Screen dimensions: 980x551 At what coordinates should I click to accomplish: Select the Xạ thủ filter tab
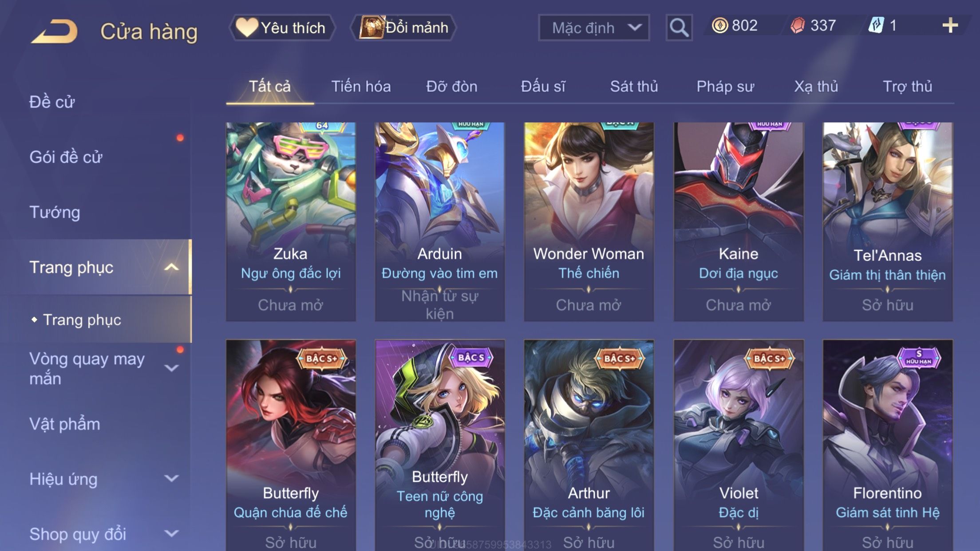pyautogui.click(x=816, y=86)
